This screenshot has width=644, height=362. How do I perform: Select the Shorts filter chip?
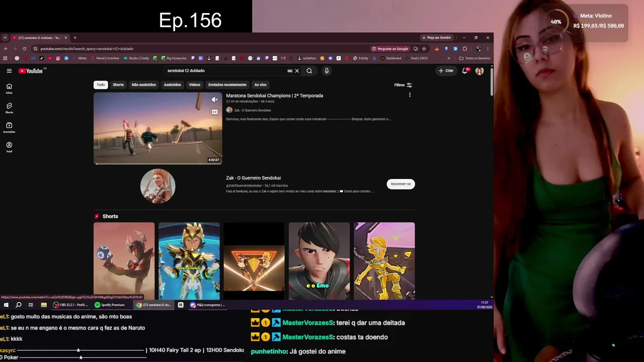pyautogui.click(x=118, y=85)
